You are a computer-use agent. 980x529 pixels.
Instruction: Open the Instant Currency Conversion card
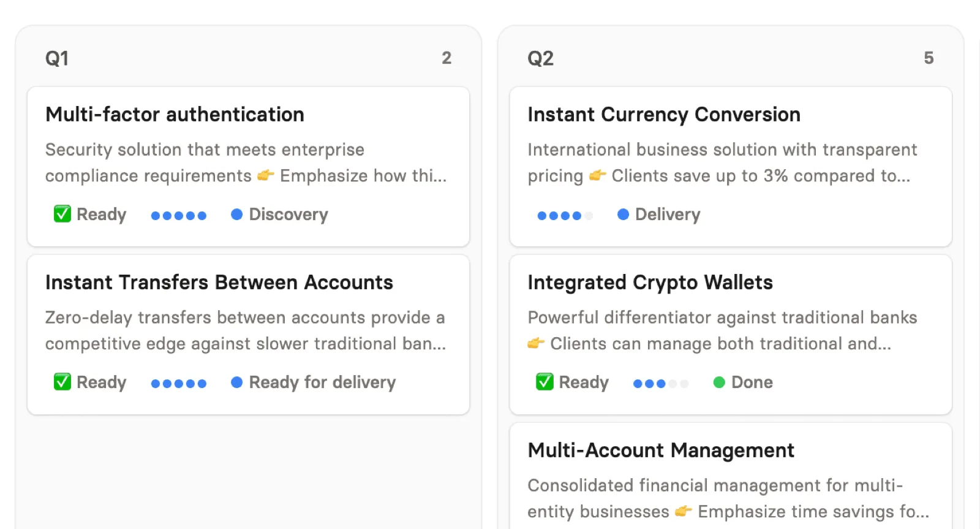tap(731, 167)
